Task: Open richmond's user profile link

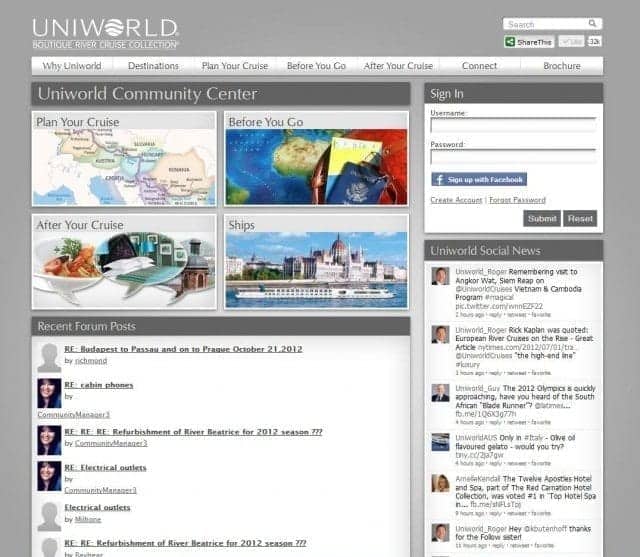Action: click(91, 361)
